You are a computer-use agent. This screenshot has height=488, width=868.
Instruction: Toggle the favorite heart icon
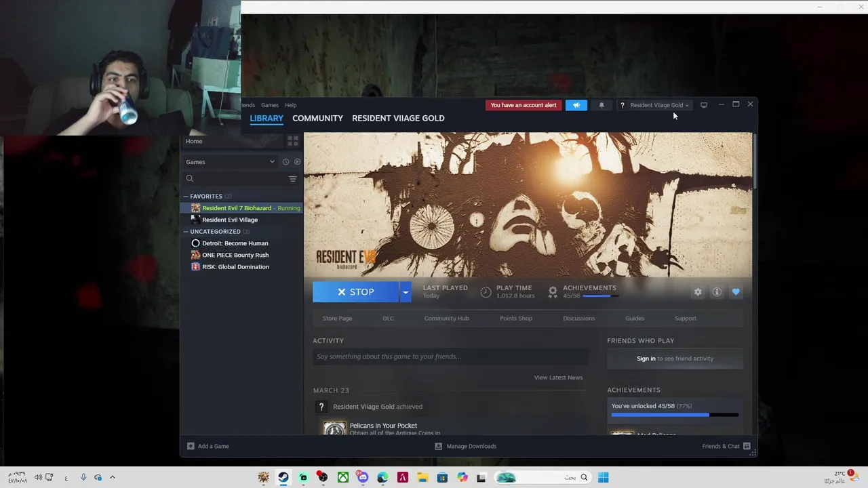click(x=736, y=292)
